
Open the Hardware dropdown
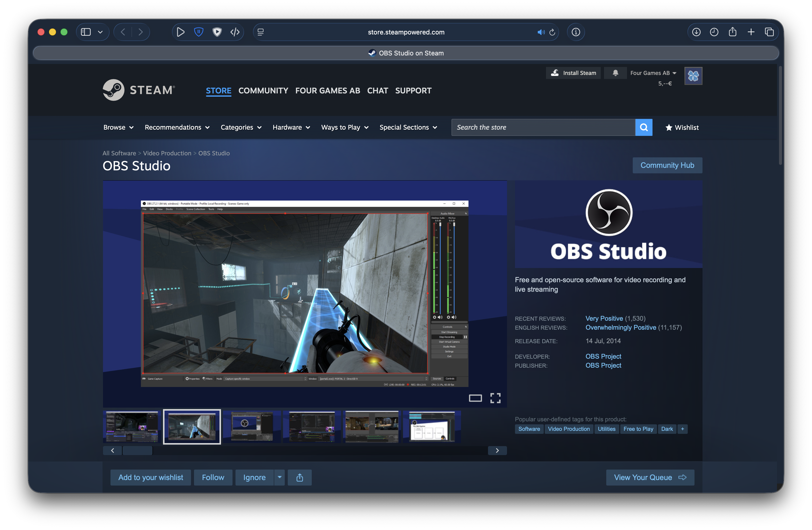coord(291,127)
